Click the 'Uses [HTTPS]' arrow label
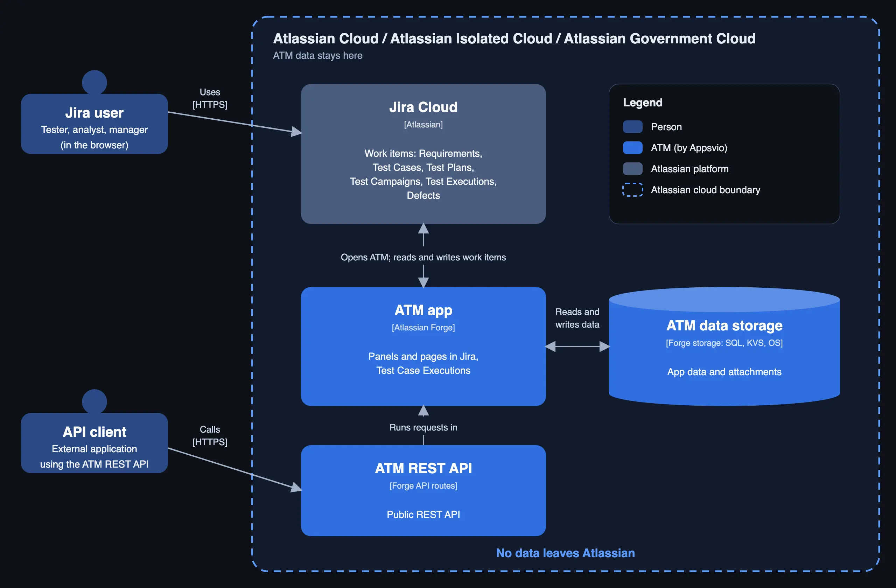Viewport: 896px width, 588px height. click(x=210, y=98)
